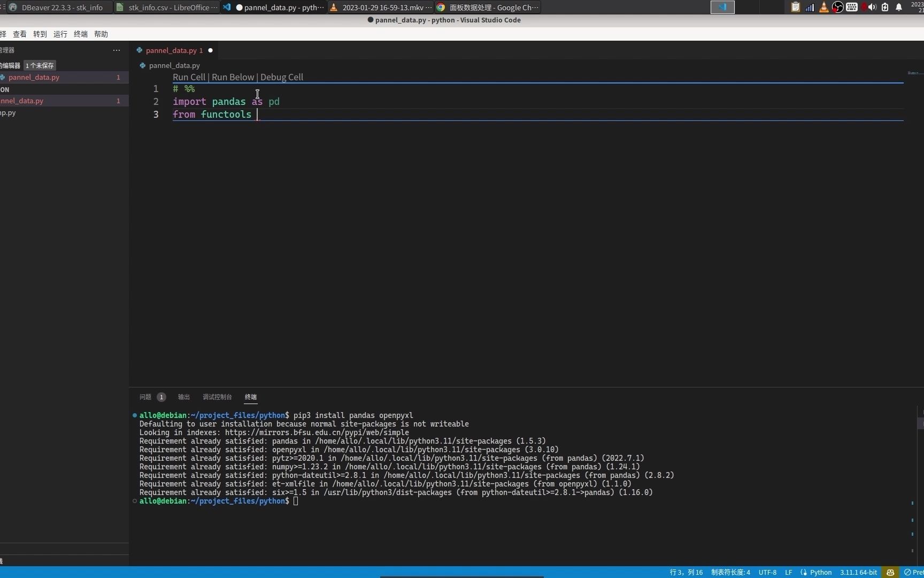Click line 1 '# %%' in editor
Screen dimensions: 924x578
click(x=183, y=89)
